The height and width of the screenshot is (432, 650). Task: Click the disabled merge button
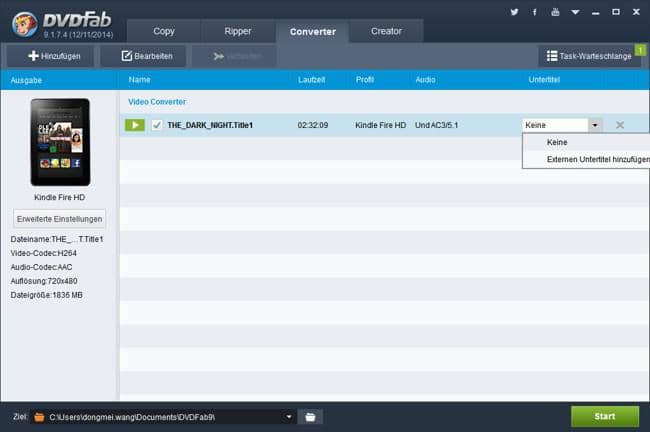click(234, 56)
